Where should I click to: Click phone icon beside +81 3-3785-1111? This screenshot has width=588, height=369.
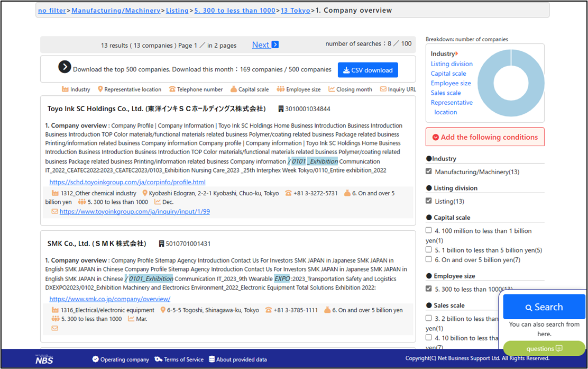269,310
